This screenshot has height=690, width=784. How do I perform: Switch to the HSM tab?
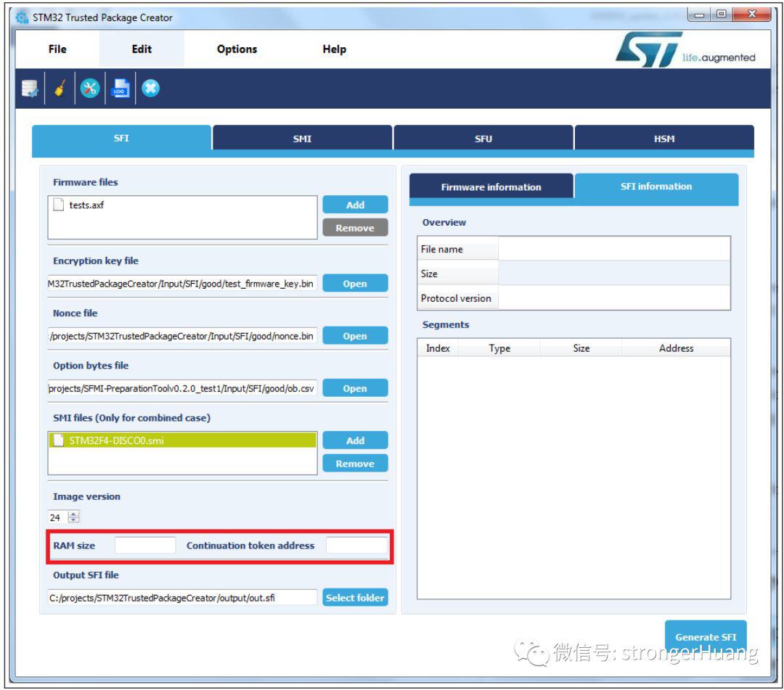tap(664, 139)
